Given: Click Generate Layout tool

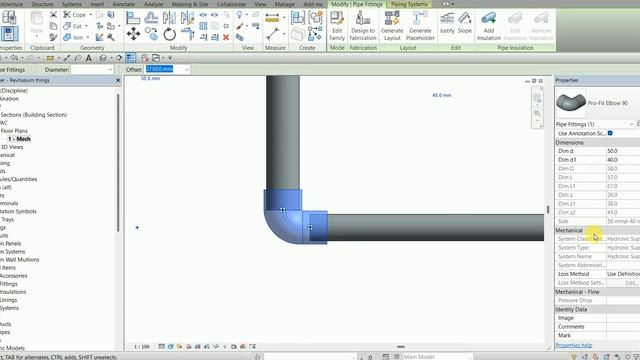Looking at the screenshot, I should tap(392, 26).
